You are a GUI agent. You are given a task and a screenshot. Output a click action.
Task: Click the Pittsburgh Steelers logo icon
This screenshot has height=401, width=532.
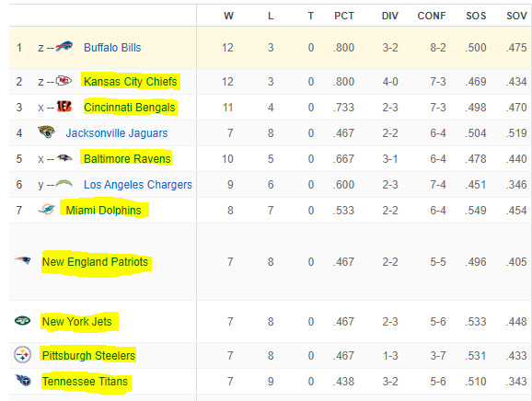22,355
